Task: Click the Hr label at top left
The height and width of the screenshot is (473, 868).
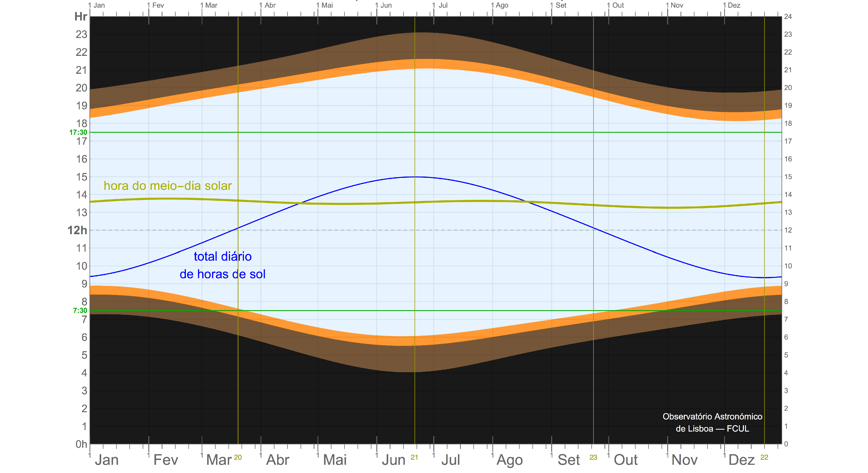Action: tap(81, 16)
